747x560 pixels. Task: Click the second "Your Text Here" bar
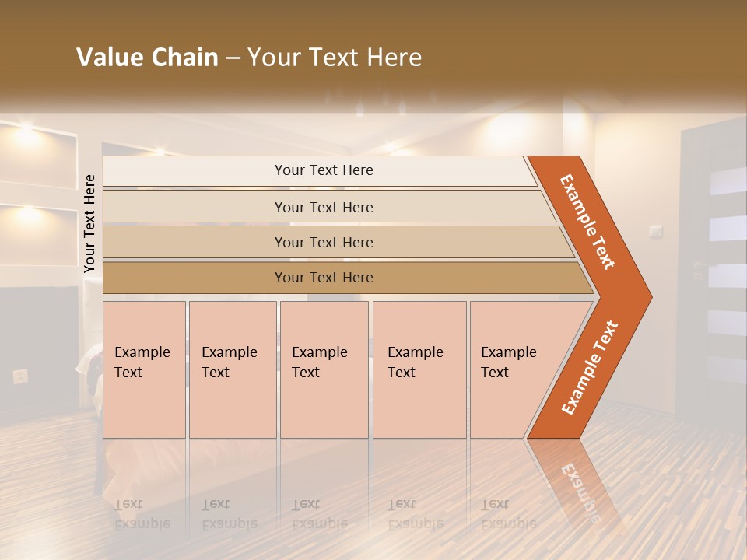pyautogui.click(x=323, y=207)
